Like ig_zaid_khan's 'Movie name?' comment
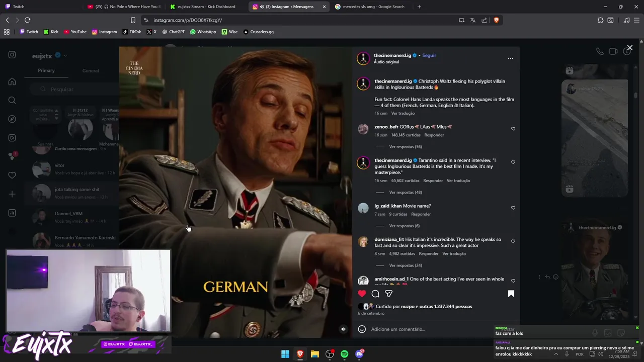This screenshot has height=362, width=644. pos(513,208)
